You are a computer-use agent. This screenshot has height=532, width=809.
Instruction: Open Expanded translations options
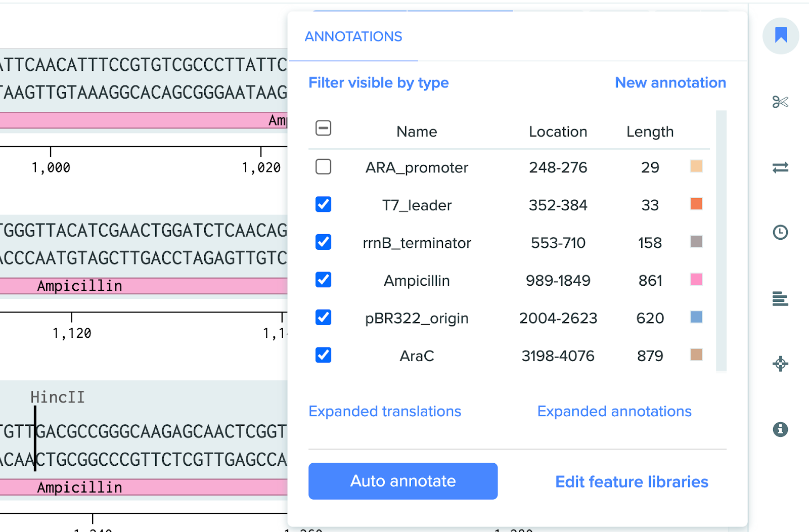click(384, 411)
